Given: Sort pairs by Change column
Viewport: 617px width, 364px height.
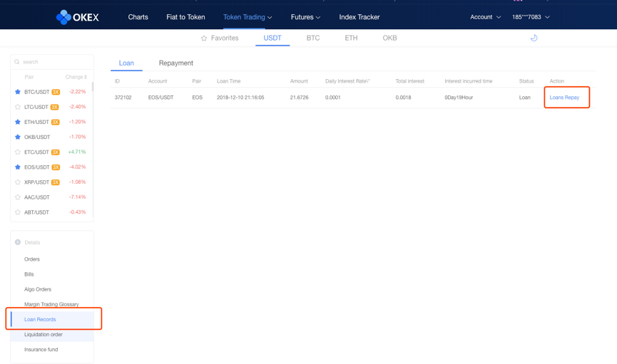Looking at the screenshot, I should [x=76, y=77].
